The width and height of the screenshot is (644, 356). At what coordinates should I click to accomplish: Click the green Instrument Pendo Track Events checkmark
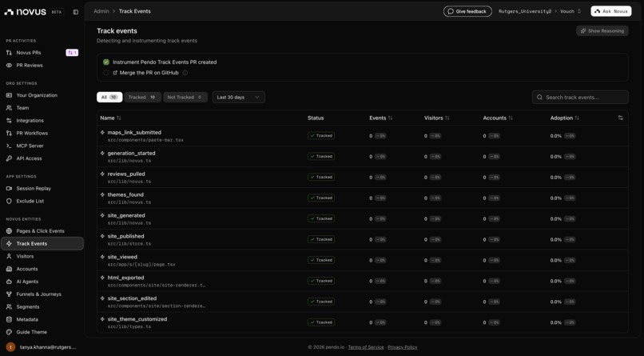[x=106, y=62]
